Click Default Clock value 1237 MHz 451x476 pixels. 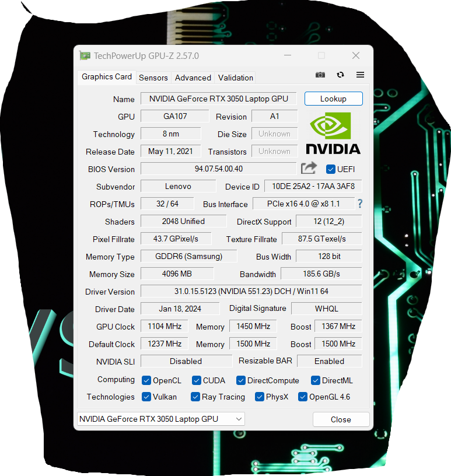click(x=165, y=344)
